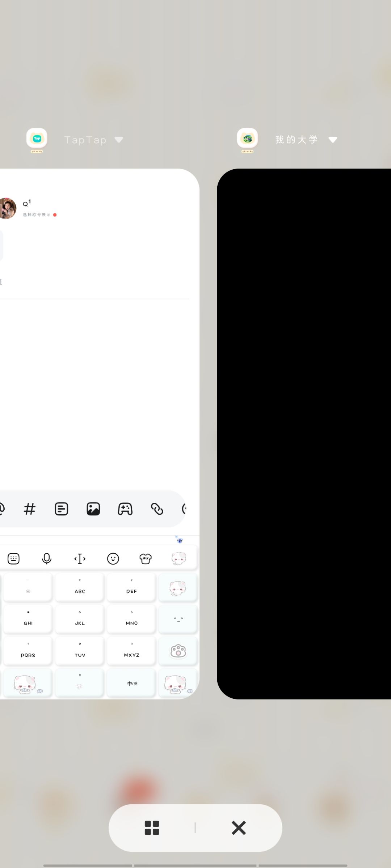The height and width of the screenshot is (868, 391).
Task: Tap the cat icon beside the shirt icon
Action: pyautogui.click(x=178, y=559)
